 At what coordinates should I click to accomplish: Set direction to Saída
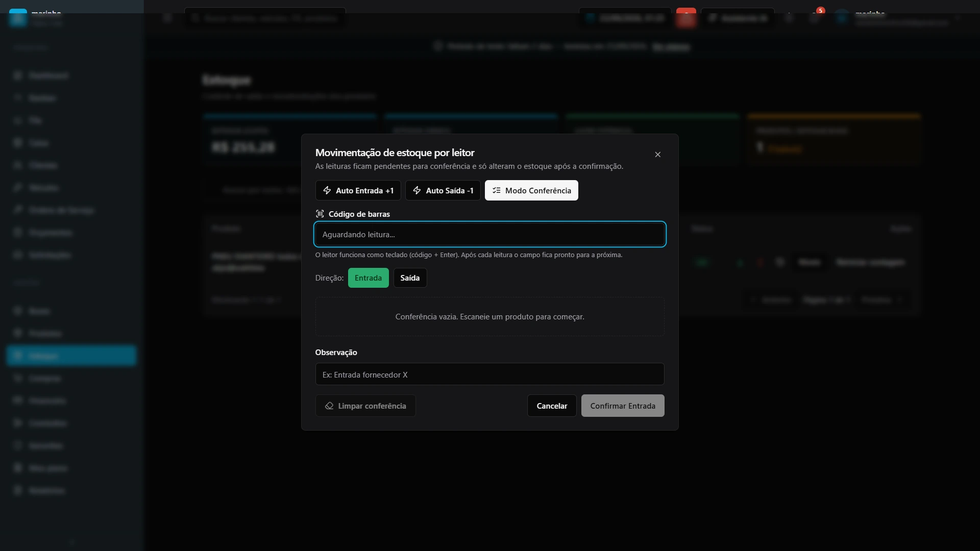[410, 278]
